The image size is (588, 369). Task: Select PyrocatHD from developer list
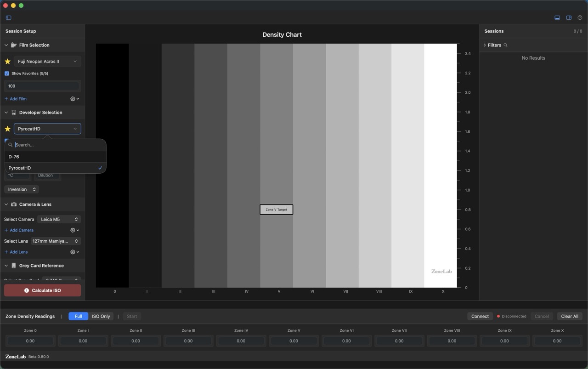[x=56, y=168]
